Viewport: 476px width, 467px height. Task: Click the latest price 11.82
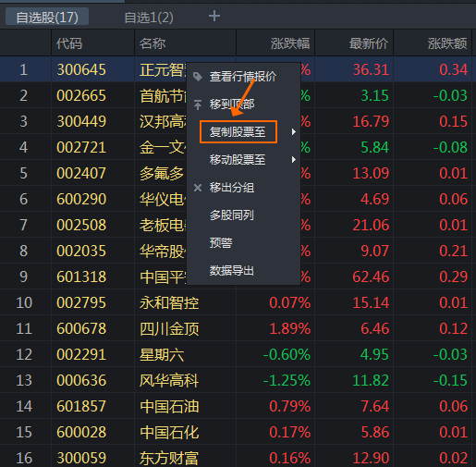(371, 380)
